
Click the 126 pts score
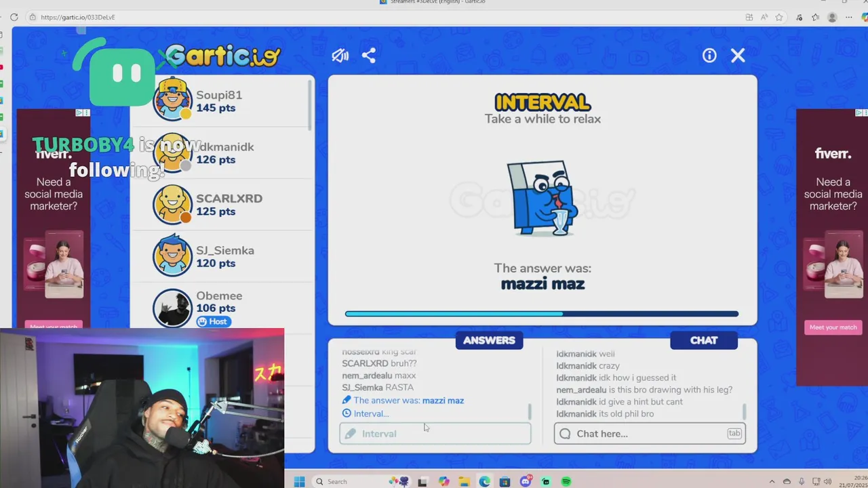216,160
